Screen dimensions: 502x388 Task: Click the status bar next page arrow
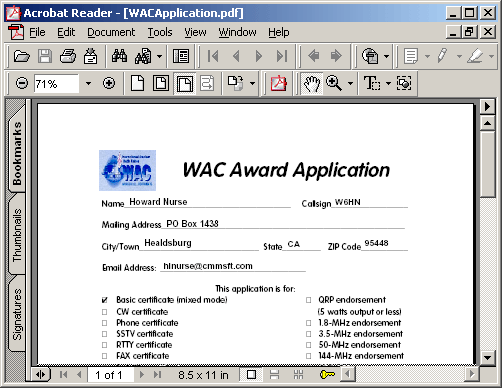[142, 374]
